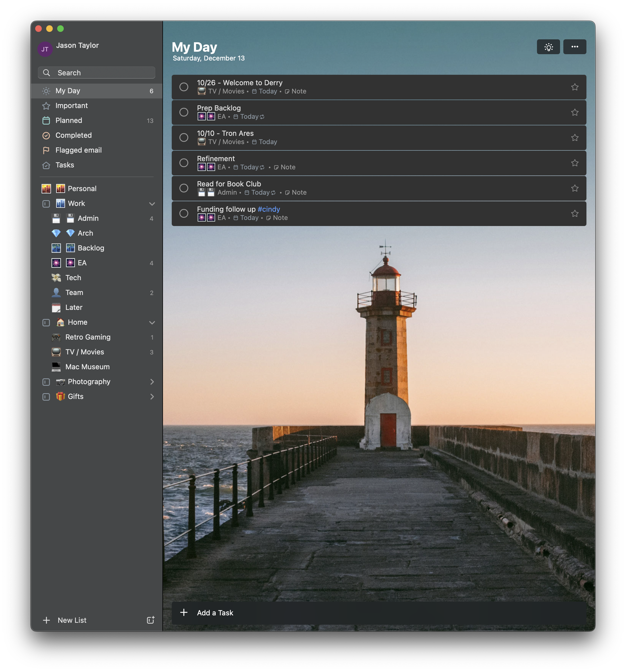The height and width of the screenshot is (672, 626).
Task: Click the suggestions lightbulb icon
Action: pyautogui.click(x=548, y=47)
